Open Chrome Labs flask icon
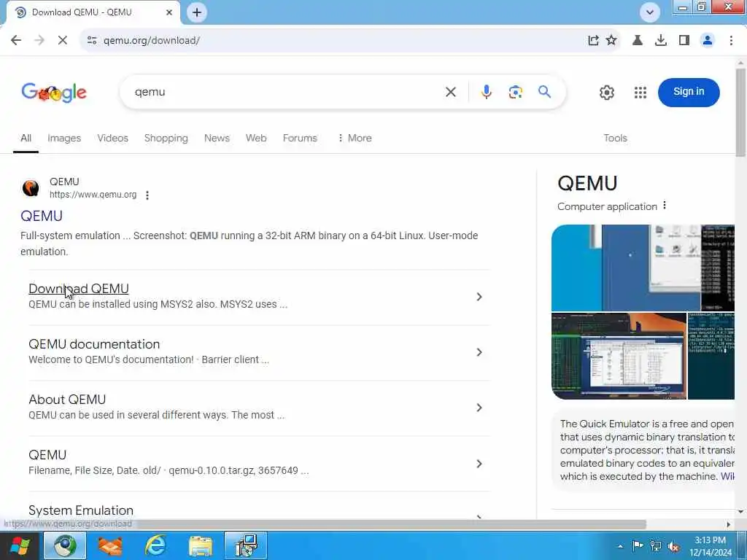747x560 pixels. click(638, 41)
